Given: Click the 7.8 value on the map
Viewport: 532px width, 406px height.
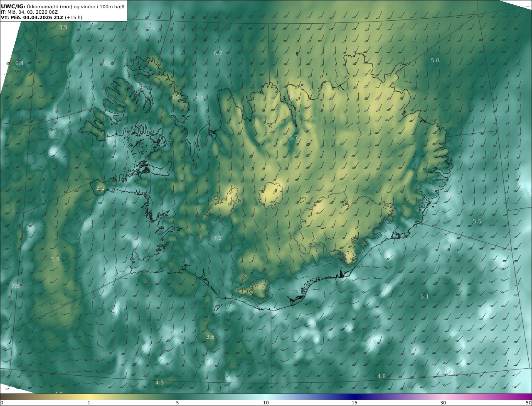Looking at the screenshot, I should (x=199, y=98).
